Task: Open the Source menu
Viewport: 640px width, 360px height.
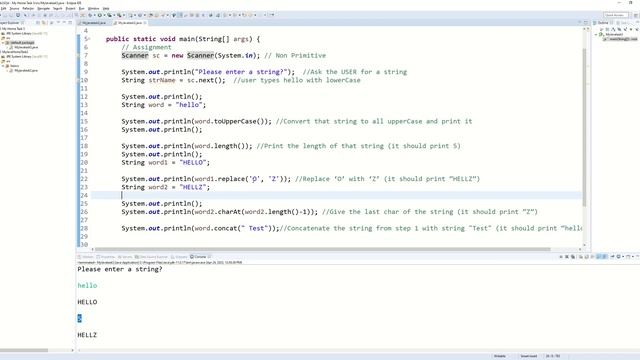Action: tap(14, 9)
